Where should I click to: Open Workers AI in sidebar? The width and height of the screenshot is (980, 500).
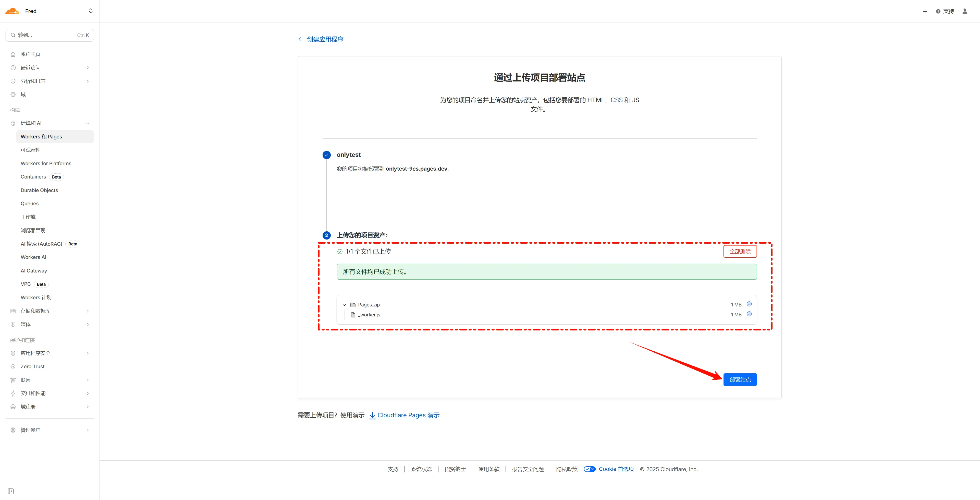tap(33, 257)
